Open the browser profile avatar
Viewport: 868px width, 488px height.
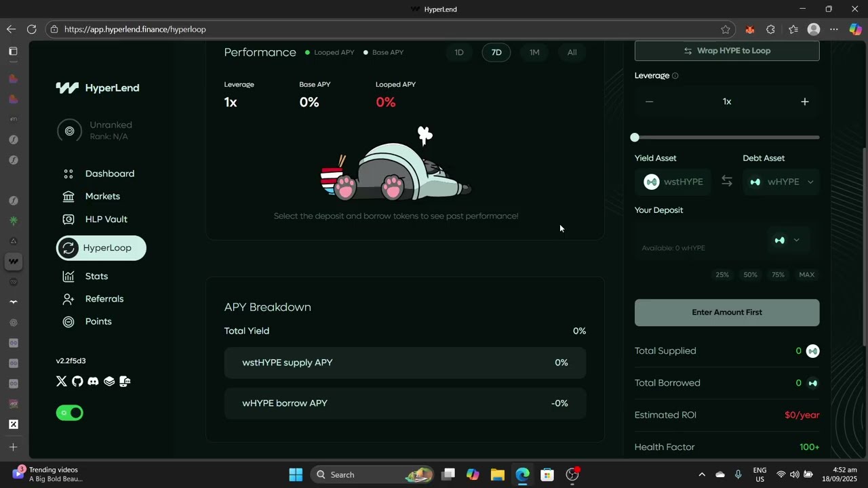coord(814,29)
